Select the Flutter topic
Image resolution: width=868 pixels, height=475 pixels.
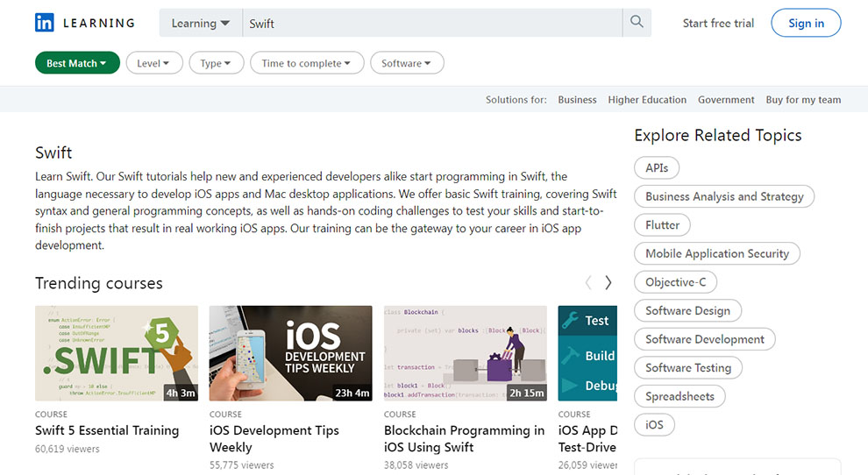(x=662, y=224)
